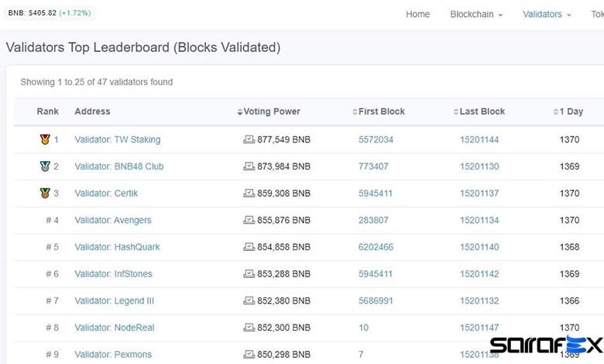Open first block 5686991 link
The image size is (604, 364).
coord(376,300)
